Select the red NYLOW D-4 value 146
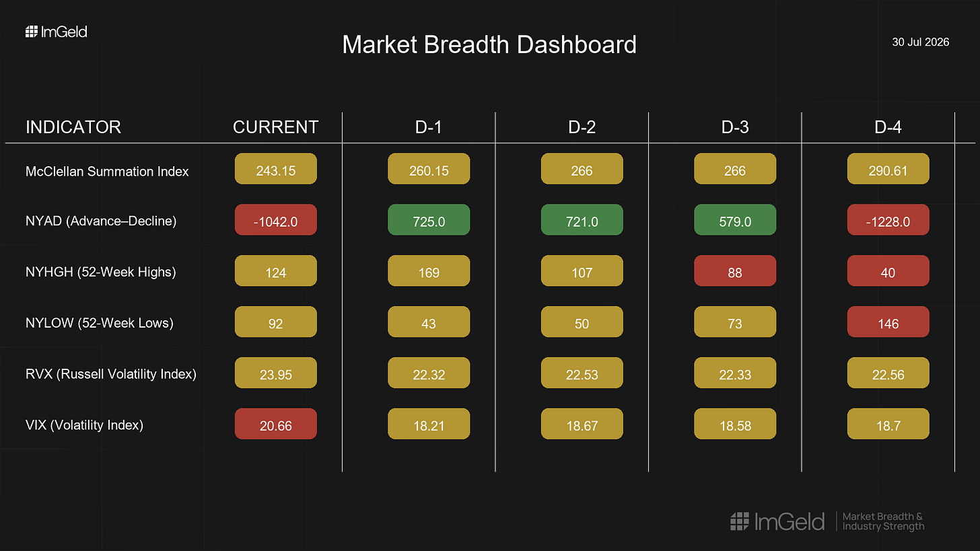The image size is (980, 551). (x=888, y=322)
